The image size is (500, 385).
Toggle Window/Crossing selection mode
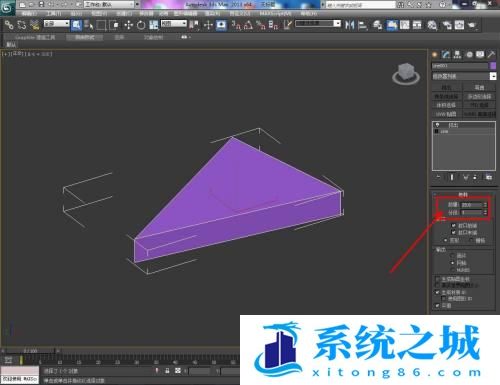point(114,25)
